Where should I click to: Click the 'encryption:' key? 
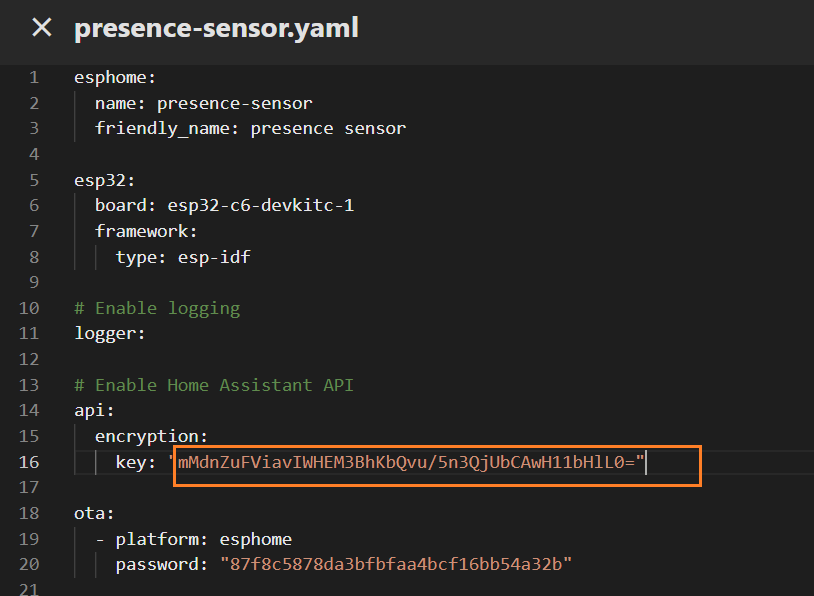coord(151,437)
